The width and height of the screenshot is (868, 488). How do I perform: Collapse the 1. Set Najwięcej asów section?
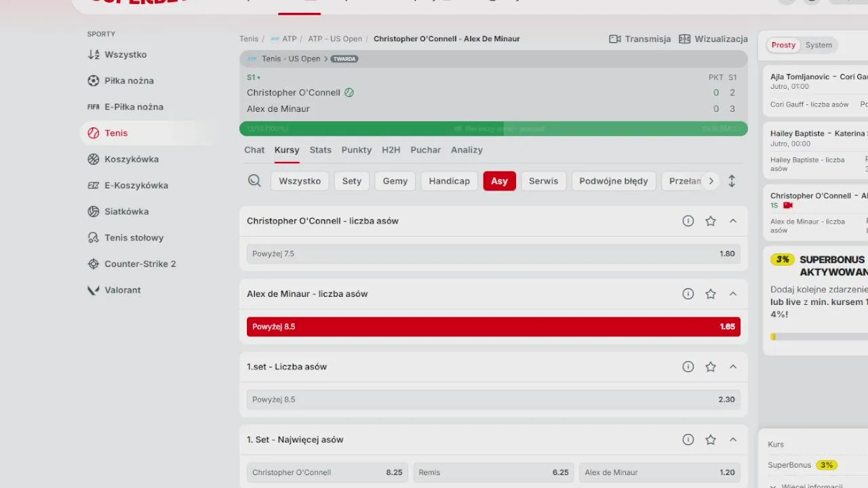coord(733,440)
